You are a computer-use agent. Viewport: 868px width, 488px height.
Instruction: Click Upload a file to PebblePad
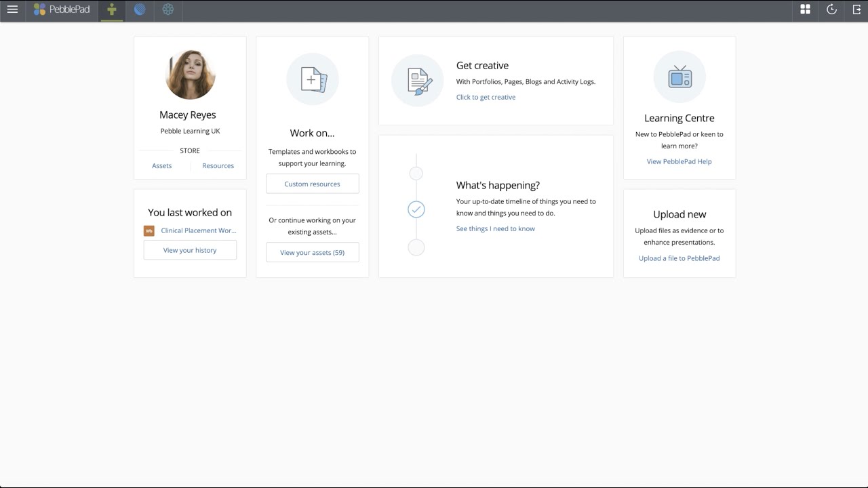679,258
